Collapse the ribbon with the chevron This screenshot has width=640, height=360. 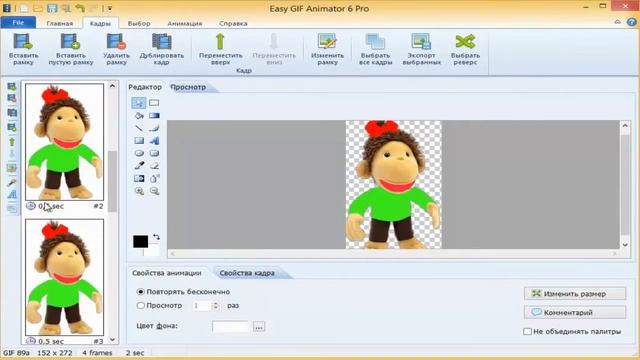tap(618, 22)
